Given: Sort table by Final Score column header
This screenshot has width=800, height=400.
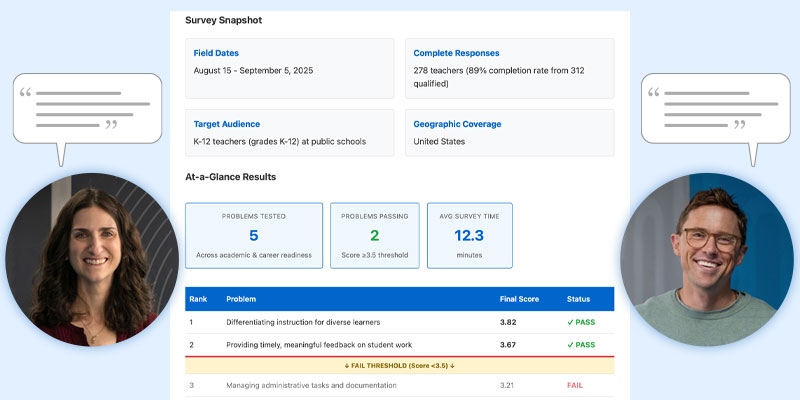Looking at the screenshot, I should coord(520,299).
